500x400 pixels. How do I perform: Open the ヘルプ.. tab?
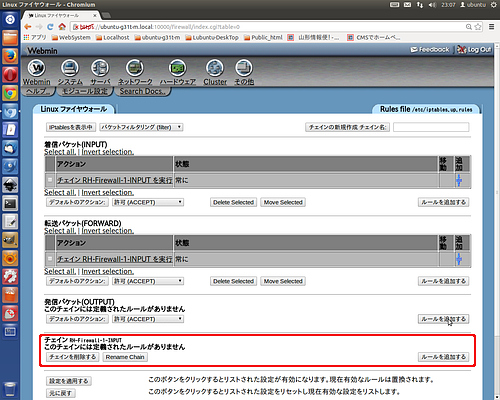point(38,91)
